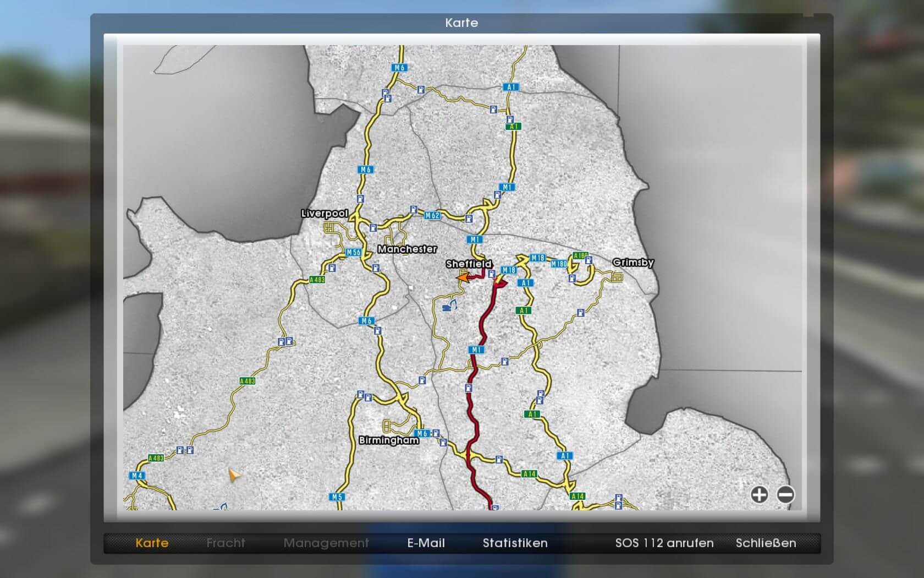Click the Grimsby city label
Image resolution: width=924 pixels, height=578 pixels.
633,262
